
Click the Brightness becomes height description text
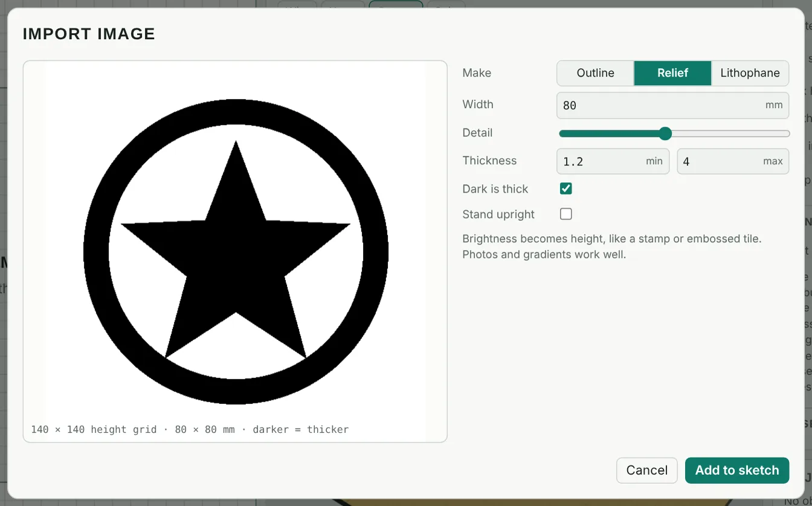(612, 246)
